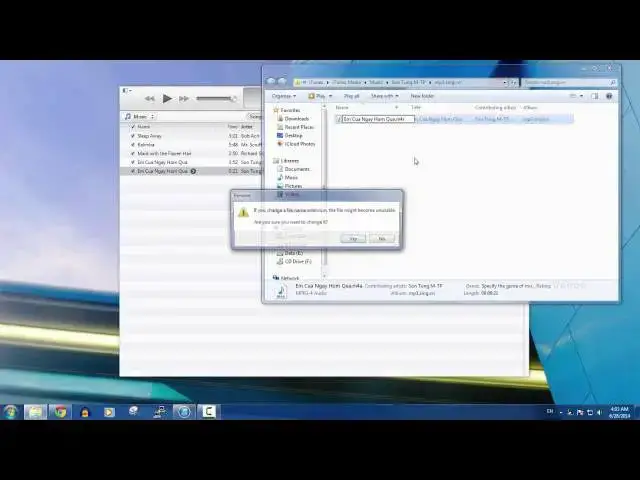640x480 pixels.
Task: Open the Organize dropdown menu
Action: (x=283, y=96)
